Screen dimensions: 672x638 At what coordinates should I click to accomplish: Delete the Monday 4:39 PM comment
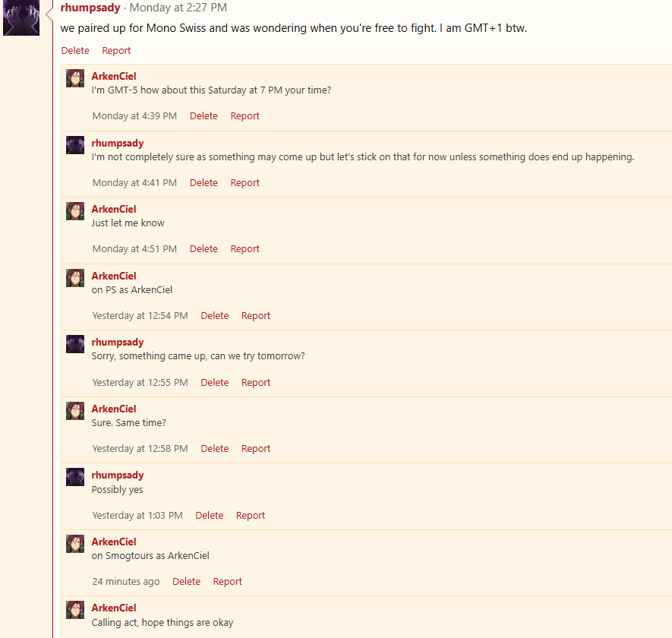pos(203,115)
